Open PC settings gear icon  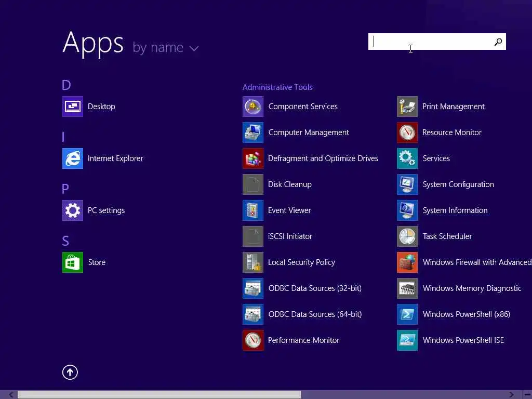tap(73, 210)
